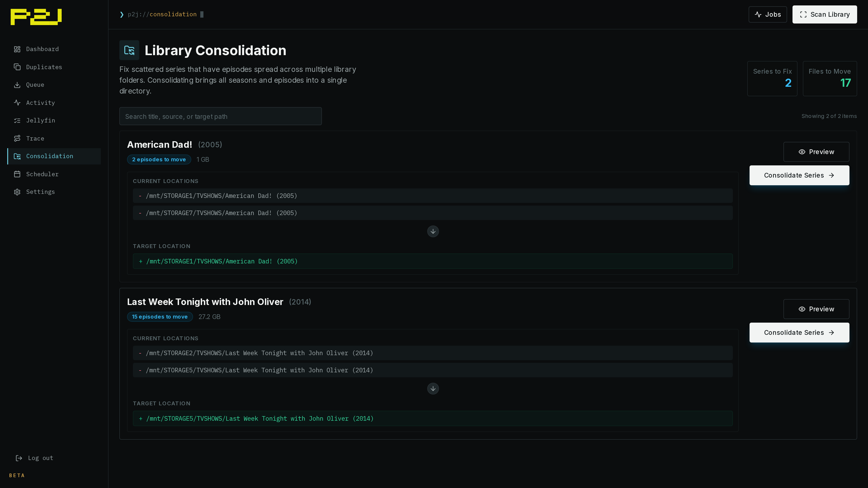Log out of the app
Screen dimensions: 868x488
(34, 458)
